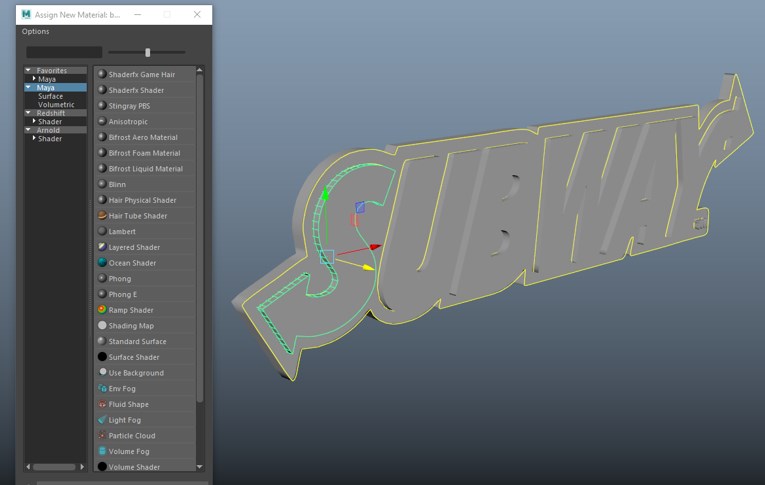Click the Volume Fog icon
This screenshot has width=765, height=485.
point(102,451)
